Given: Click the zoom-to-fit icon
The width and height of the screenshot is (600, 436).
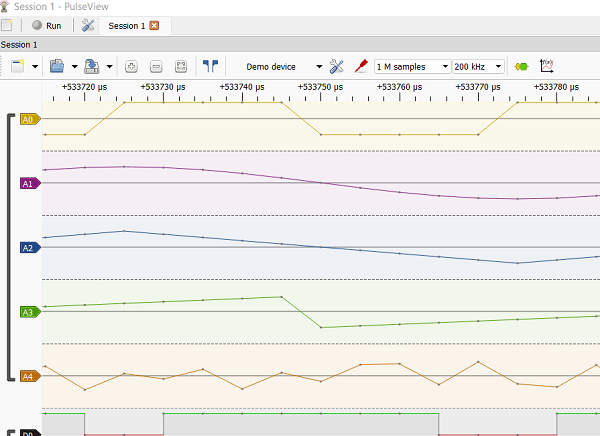Looking at the screenshot, I should point(181,67).
